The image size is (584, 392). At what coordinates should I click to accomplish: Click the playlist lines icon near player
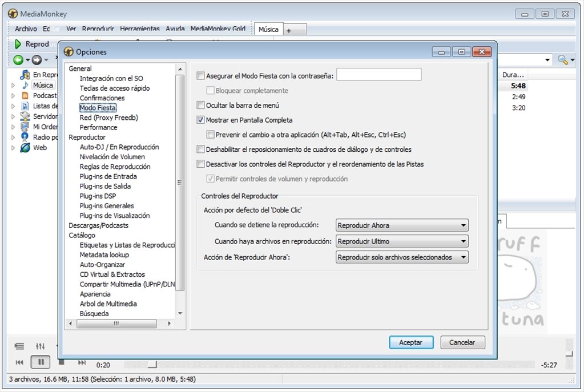tap(19, 346)
